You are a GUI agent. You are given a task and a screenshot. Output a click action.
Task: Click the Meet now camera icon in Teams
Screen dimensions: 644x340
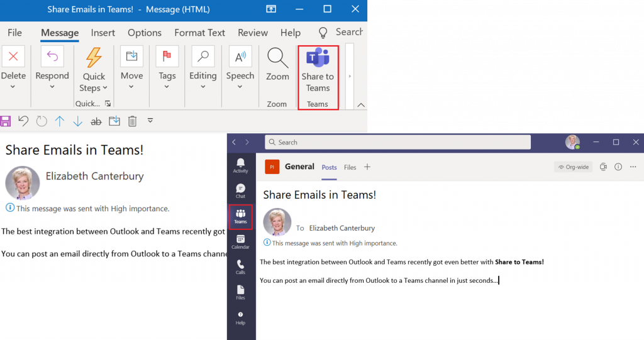point(603,167)
